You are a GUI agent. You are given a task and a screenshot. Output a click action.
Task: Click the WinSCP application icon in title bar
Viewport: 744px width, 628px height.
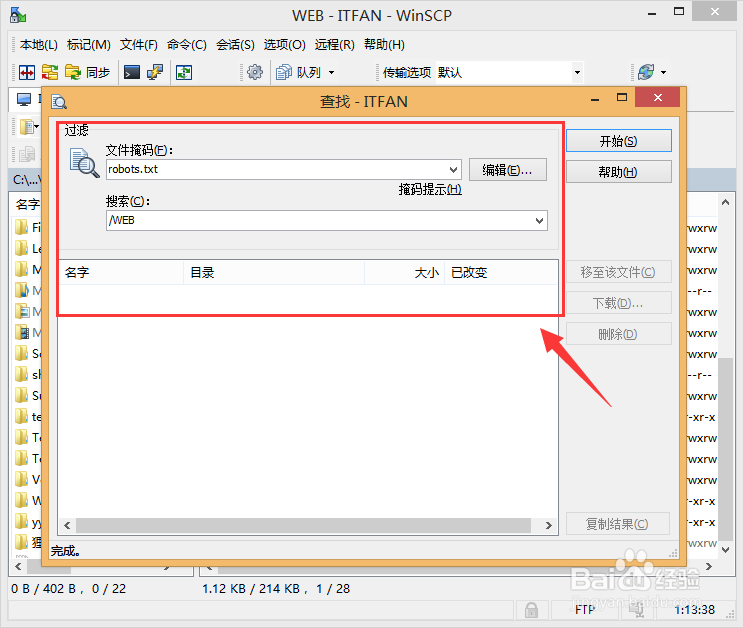[18, 15]
